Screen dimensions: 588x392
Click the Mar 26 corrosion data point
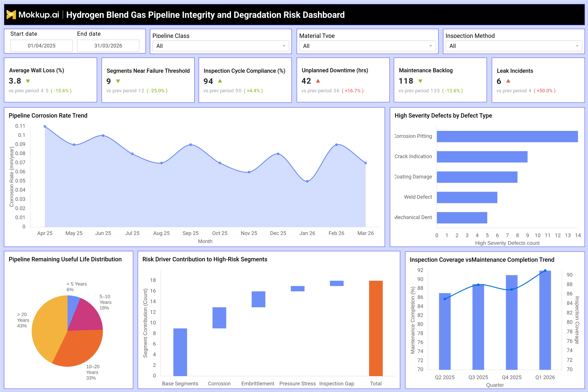pos(365,163)
